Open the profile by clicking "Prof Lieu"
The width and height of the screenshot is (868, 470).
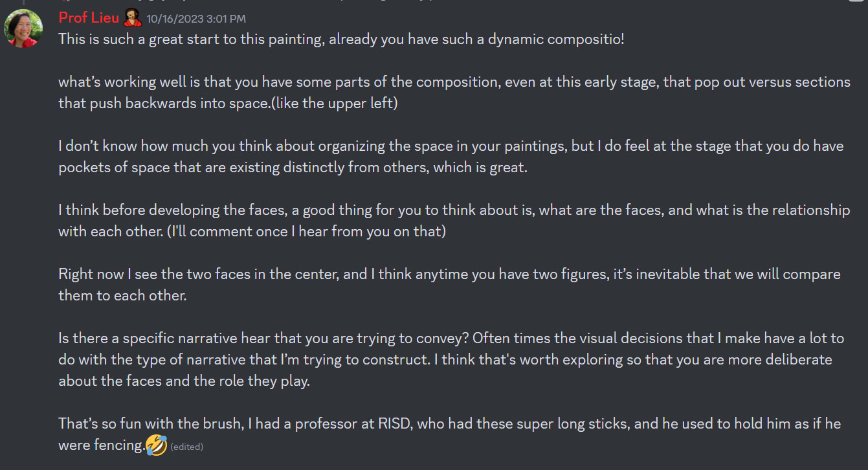tap(89, 17)
